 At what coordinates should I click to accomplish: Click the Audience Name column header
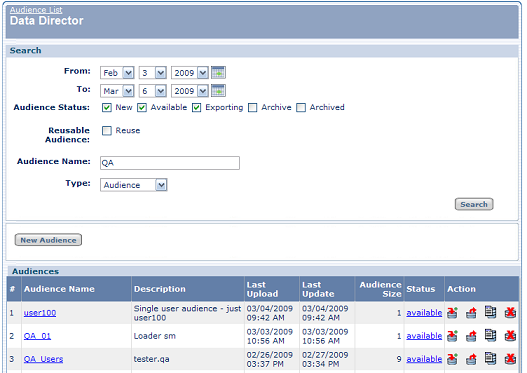tap(76, 289)
